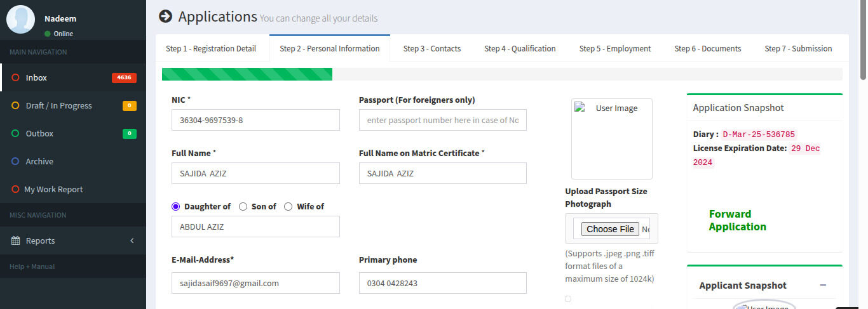
Task: Click the green striped progress bar
Action: point(247,74)
